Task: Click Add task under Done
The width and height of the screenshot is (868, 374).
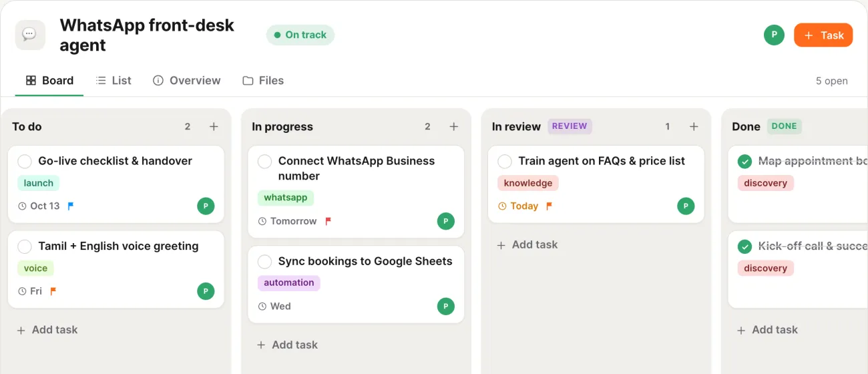Action: pos(767,330)
